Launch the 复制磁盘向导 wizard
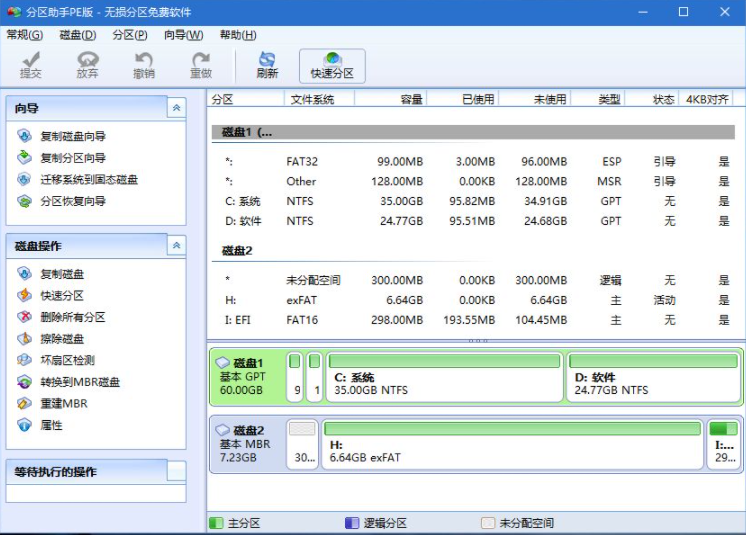 click(72, 136)
